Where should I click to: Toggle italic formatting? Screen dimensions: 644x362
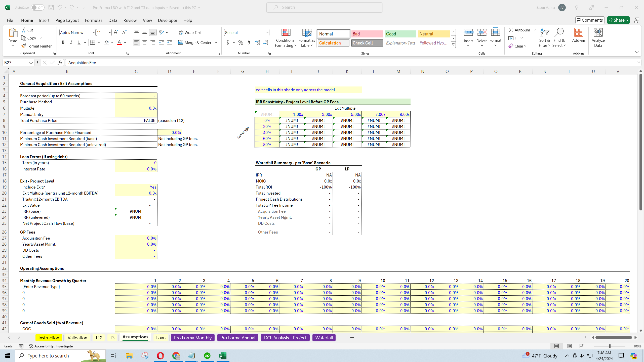[71, 42]
